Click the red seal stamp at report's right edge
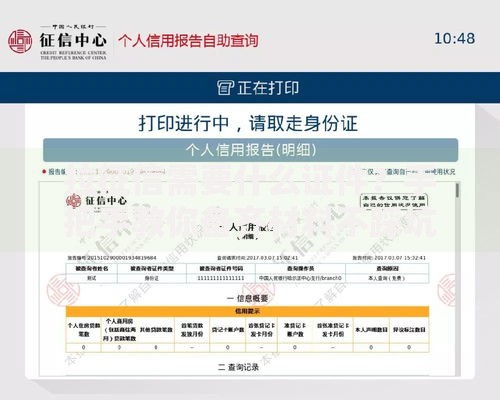The image size is (500, 400). [x=447, y=289]
